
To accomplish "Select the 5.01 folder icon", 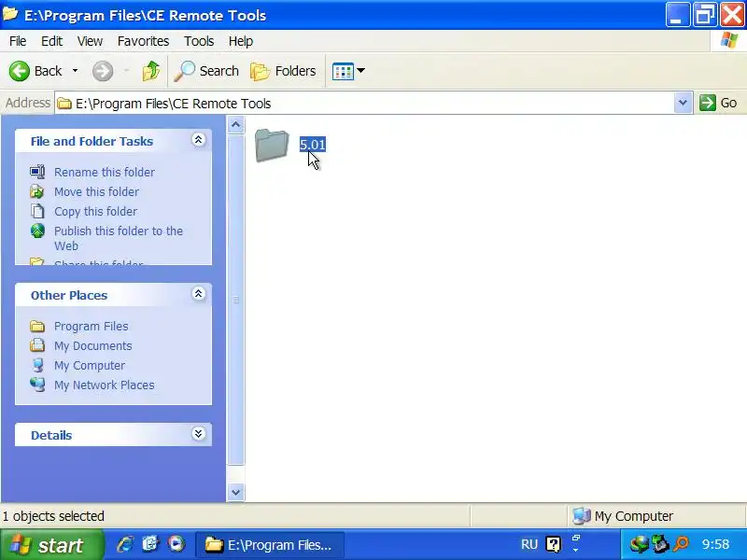I will point(272,146).
